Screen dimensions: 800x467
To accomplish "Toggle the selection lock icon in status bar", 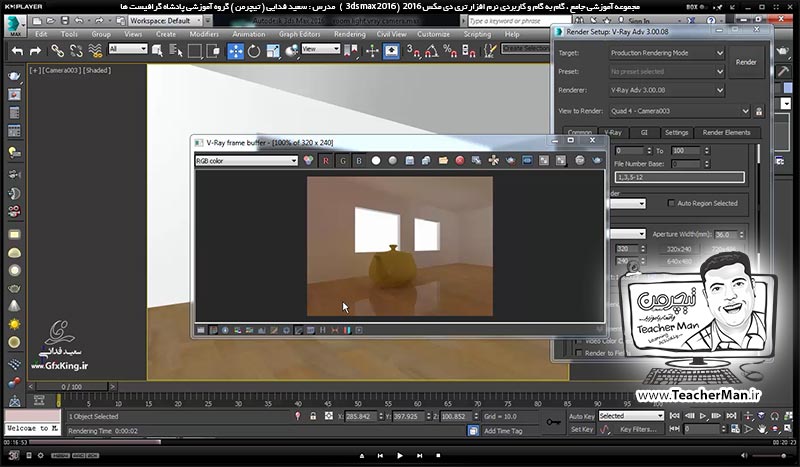I will click(313, 416).
